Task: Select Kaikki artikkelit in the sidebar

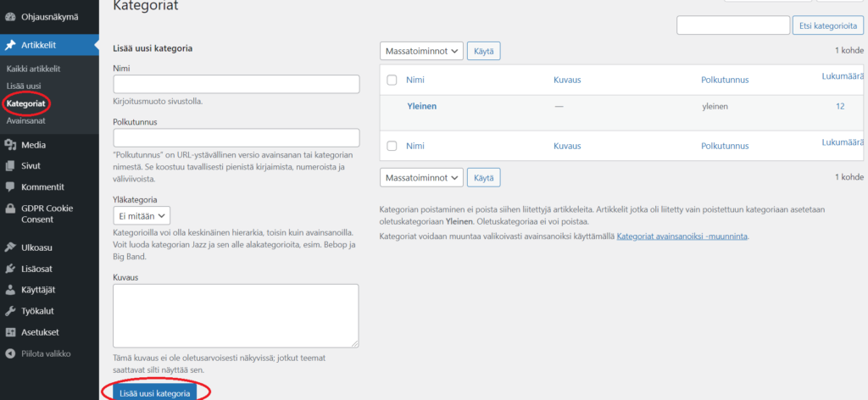Action: (x=33, y=69)
